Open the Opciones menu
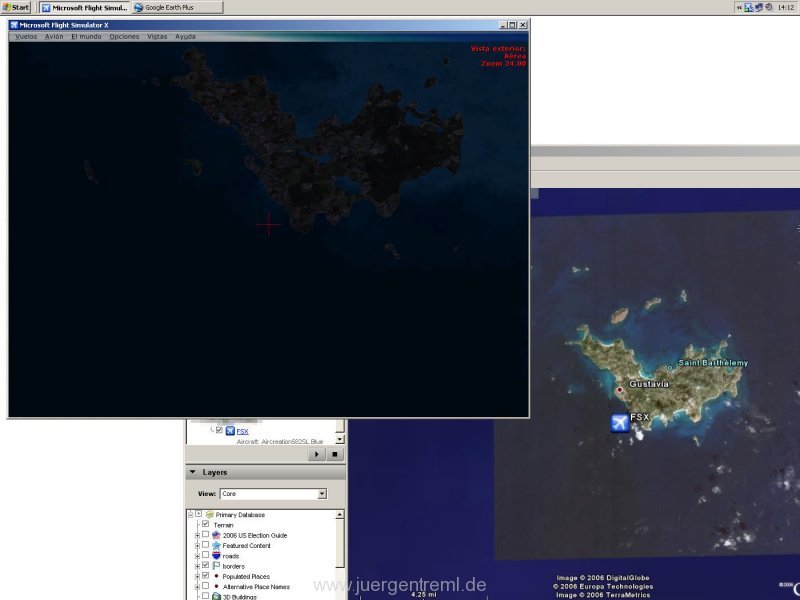The height and width of the screenshot is (600, 800). (124, 37)
